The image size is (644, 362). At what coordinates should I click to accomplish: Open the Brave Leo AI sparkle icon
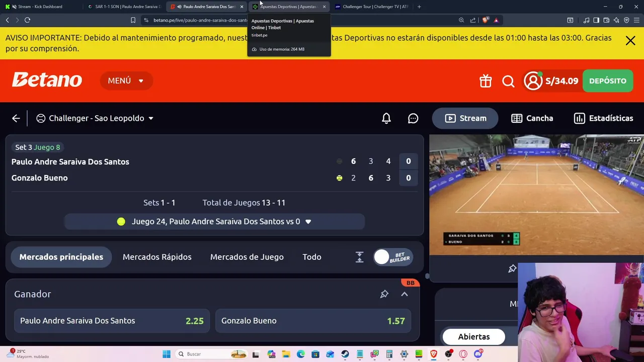point(616,20)
